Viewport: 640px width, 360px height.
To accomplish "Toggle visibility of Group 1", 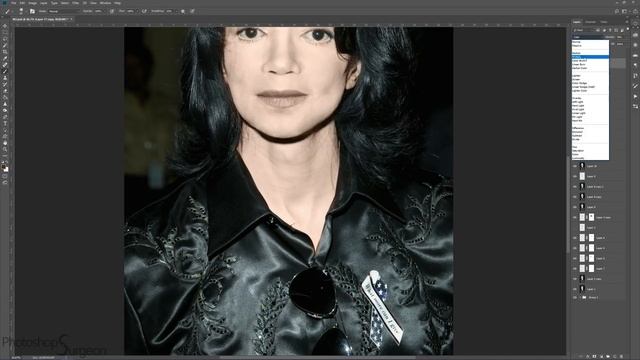I will tap(575, 298).
